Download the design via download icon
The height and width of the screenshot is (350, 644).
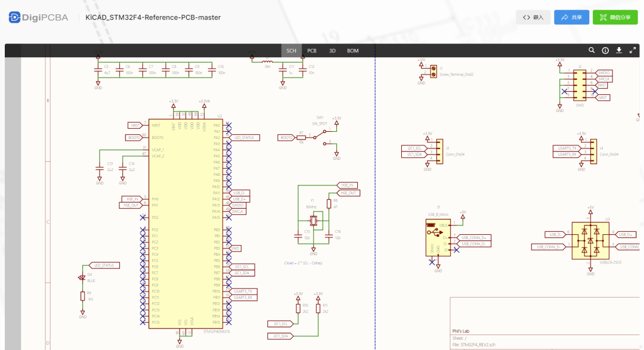(x=619, y=50)
